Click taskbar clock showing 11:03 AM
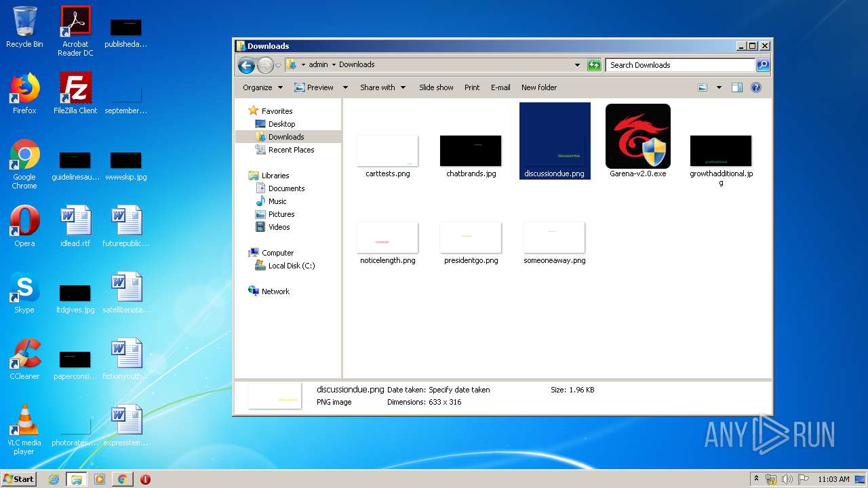This screenshot has width=868, height=488. tap(833, 479)
